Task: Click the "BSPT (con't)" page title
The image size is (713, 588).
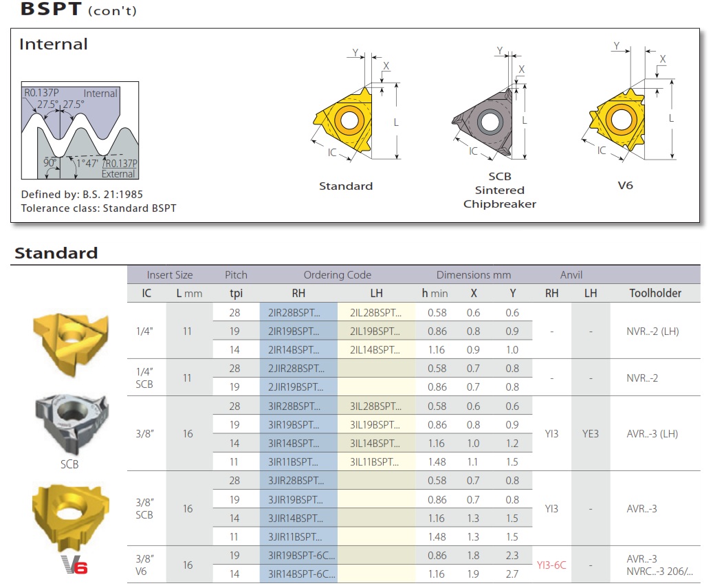Action: [x=78, y=9]
